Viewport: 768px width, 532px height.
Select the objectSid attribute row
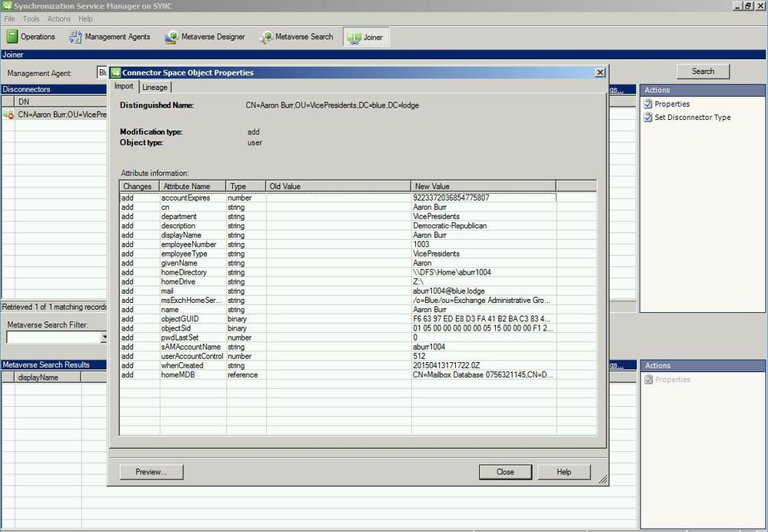(x=338, y=328)
